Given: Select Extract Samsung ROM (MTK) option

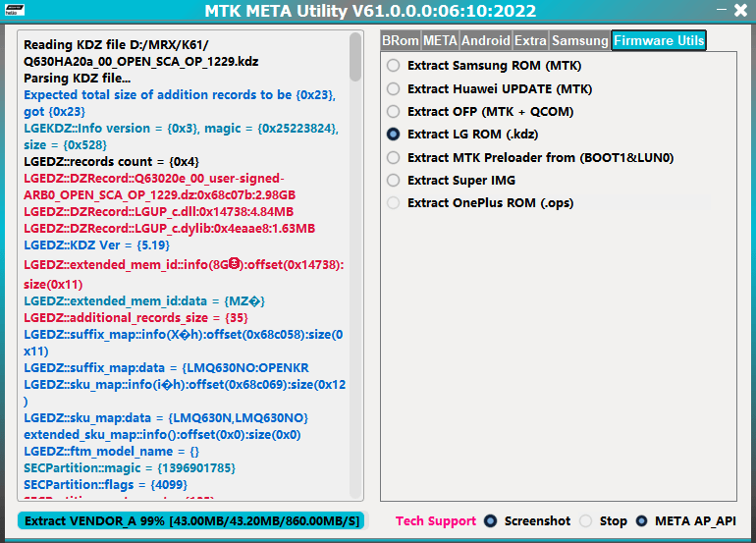Looking at the screenshot, I should (x=485, y=65).
